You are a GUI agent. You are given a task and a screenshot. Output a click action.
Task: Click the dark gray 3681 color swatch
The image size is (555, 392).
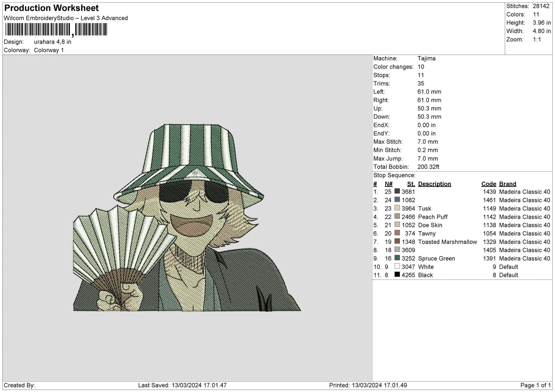coord(397,191)
